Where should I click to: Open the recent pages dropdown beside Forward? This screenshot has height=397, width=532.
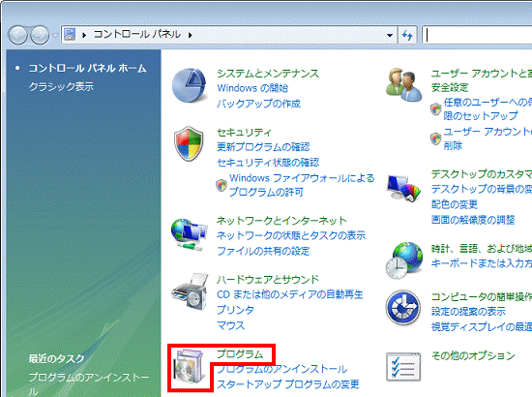[55, 35]
